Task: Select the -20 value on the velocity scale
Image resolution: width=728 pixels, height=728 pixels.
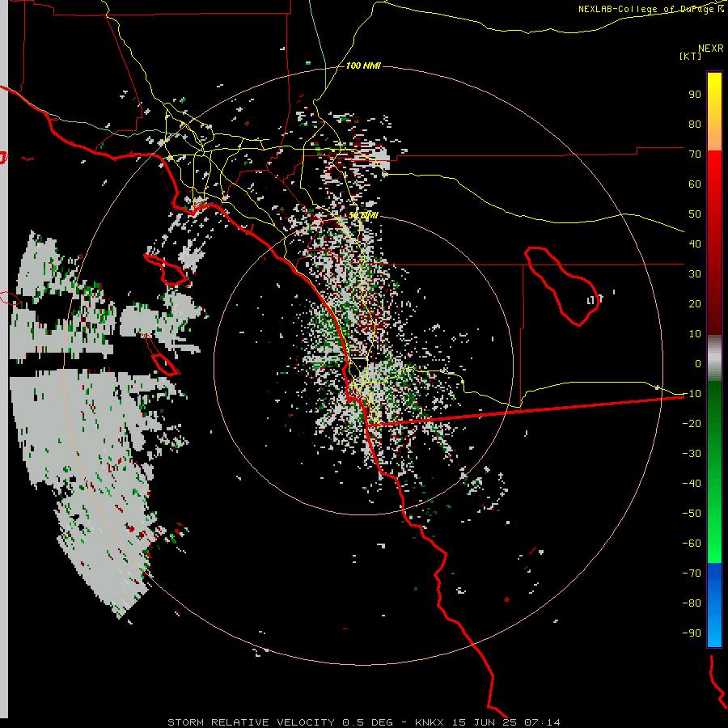Action: pyautogui.click(x=692, y=423)
